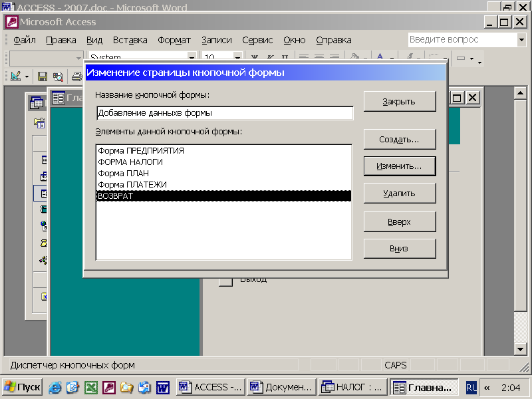
Task: Launch Internet Explorer from quick launch
Action: pyautogui.click(x=55, y=388)
